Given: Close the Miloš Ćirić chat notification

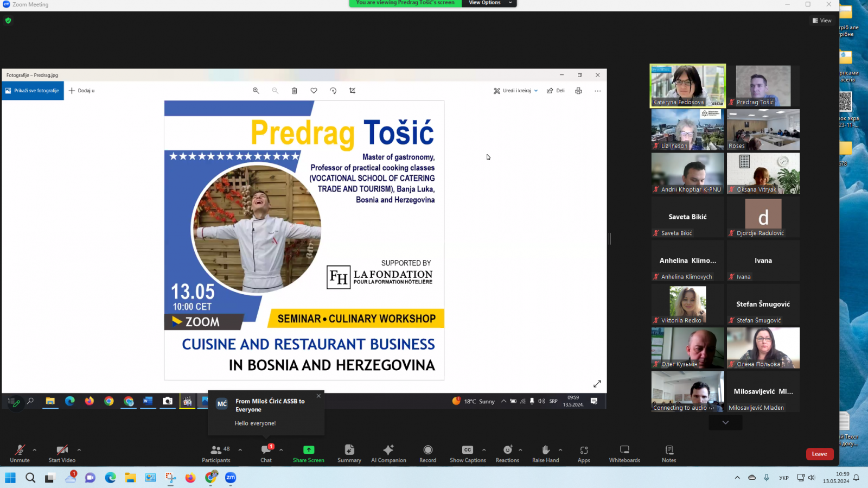Looking at the screenshot, I should [318, 396].
